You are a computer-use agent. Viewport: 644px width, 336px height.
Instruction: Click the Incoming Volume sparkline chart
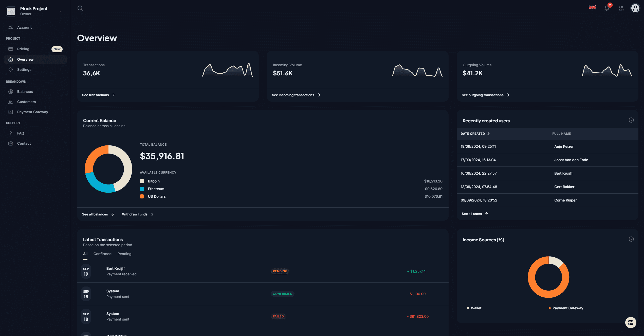pos(417,70)
